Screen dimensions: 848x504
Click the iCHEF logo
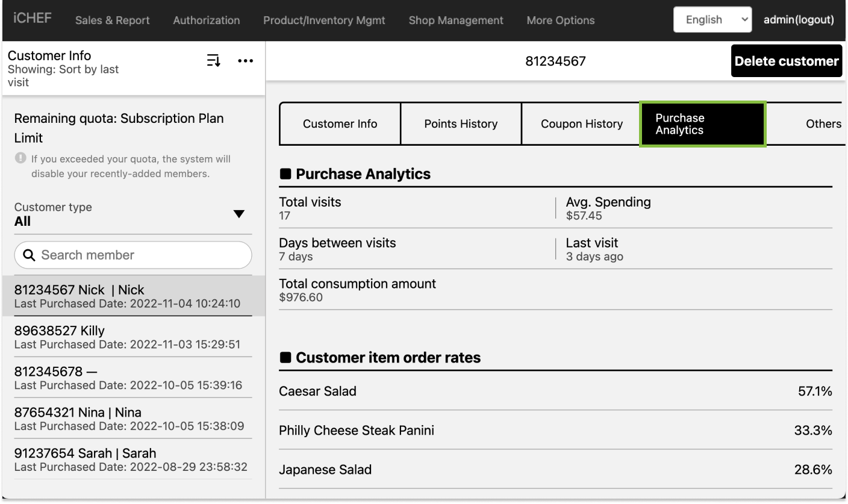(x=33, y=17)
